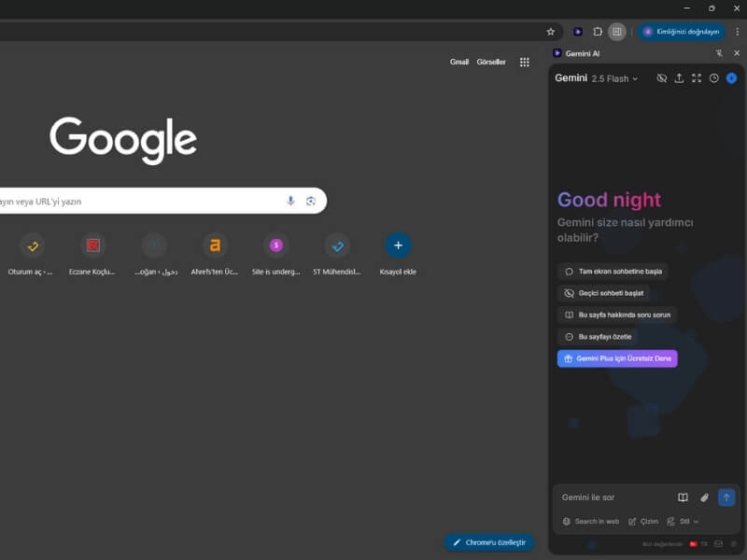The image size is (747, 560).
Task: Open chat history via the clock icon
Action: click(x=714, y=79)
